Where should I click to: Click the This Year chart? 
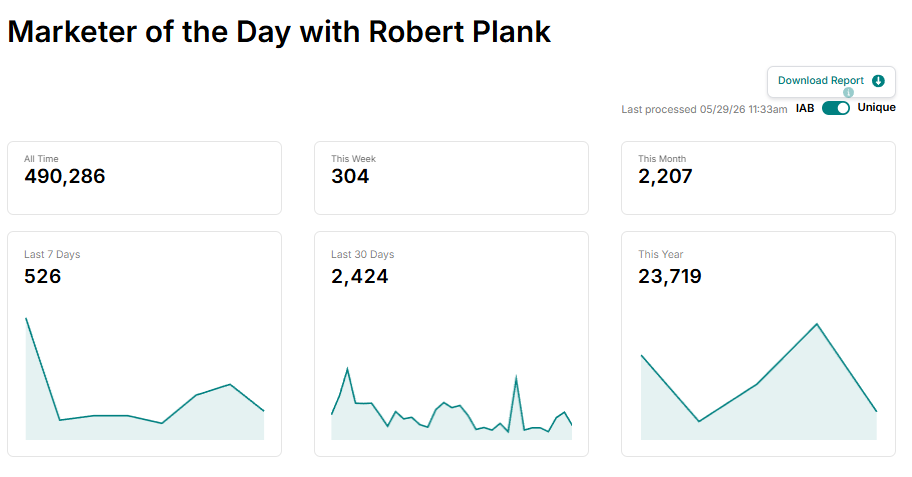(x=758, y=381)
